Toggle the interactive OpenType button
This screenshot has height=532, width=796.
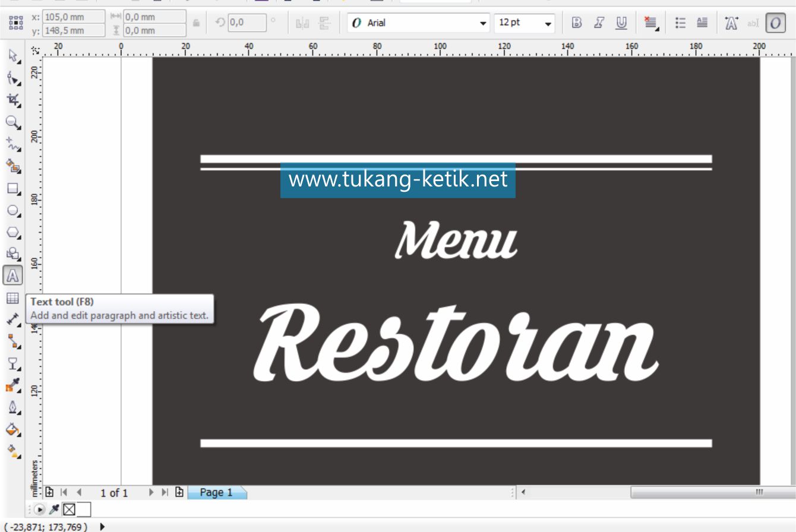tap(775, 23)
